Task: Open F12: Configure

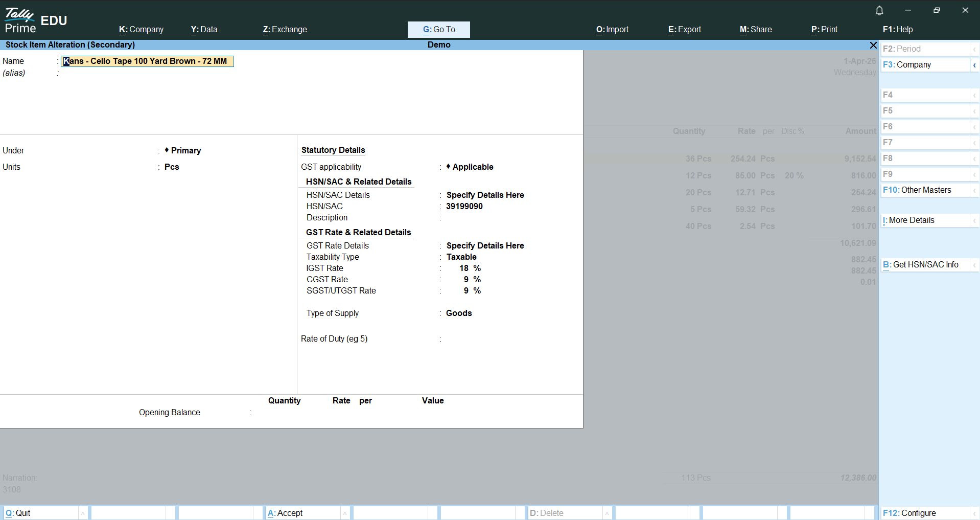Action: pyautogui.click(x=925, y=513)
